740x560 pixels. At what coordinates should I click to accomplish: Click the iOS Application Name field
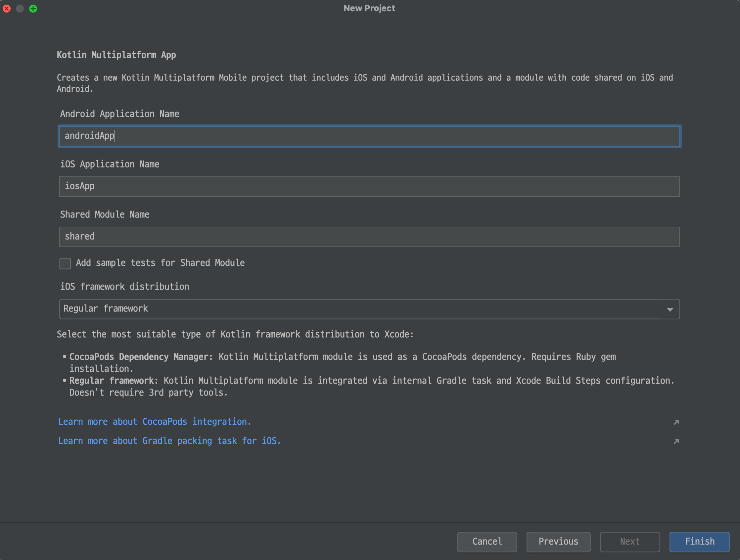pos(369,186)
